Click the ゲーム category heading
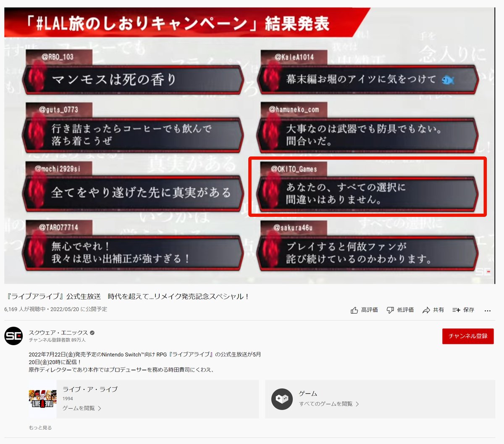 [308, 394]
